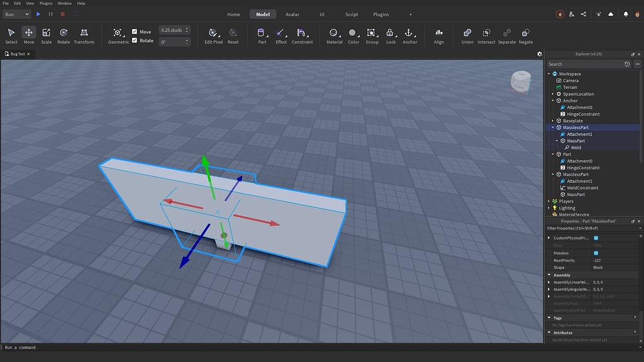The height and width of the screenshot is (362, 644).
Task: Negate the selected part
Action: point(525,36)
